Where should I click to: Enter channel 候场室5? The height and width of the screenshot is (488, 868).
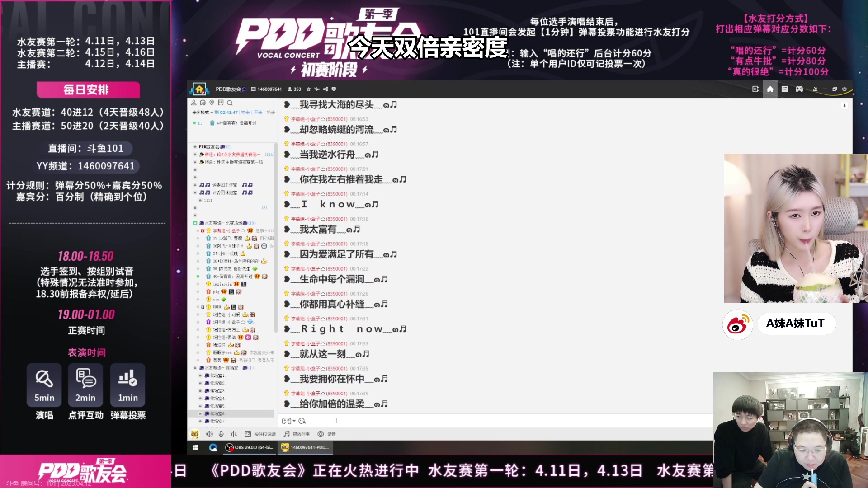pos(214,406)
